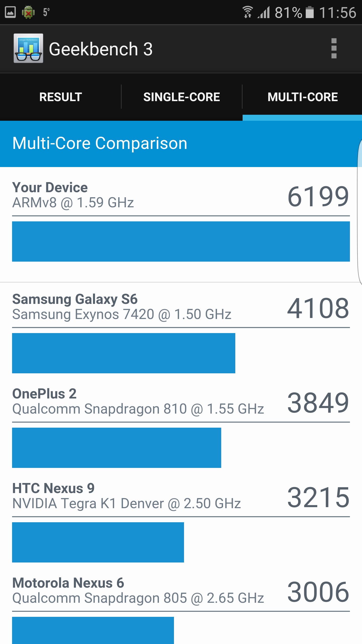Tap the battery status icon

click(x=309, y=12)
